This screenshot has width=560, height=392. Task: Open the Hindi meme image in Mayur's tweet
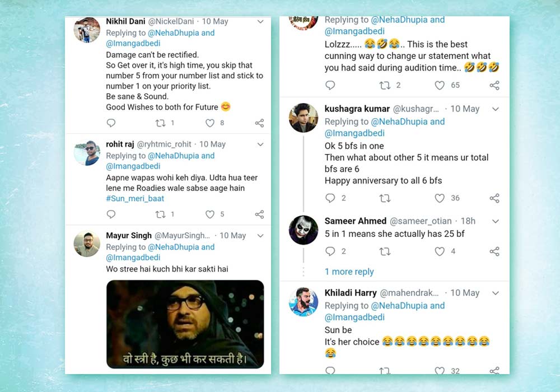pos(185,324)
